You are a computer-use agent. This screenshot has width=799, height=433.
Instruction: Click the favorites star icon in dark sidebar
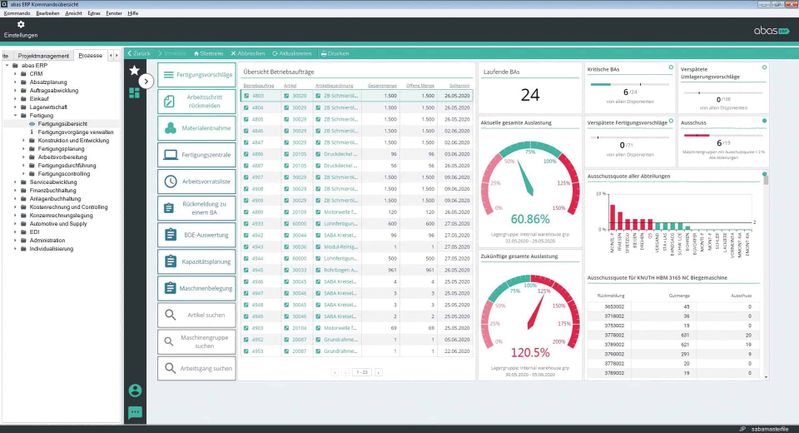pos(134,70)
